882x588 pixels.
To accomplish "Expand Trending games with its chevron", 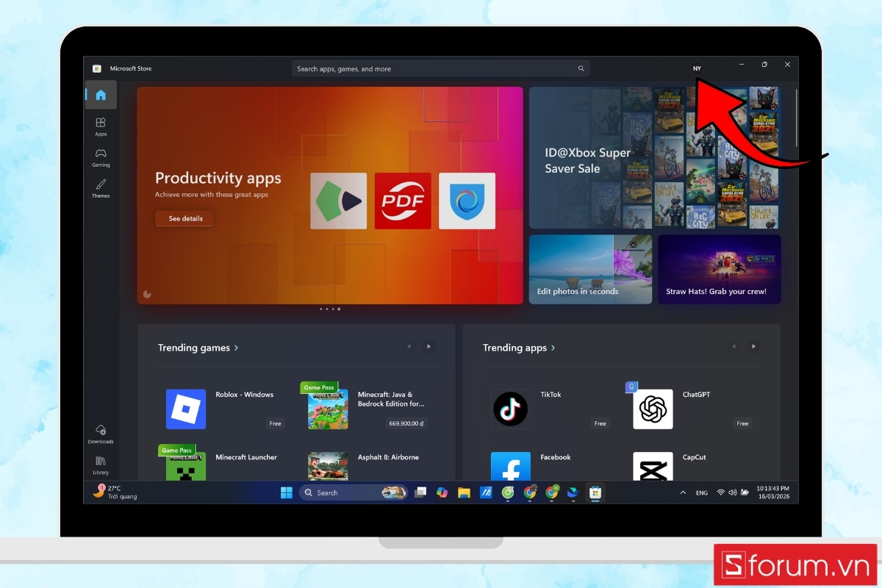I will 235,348.
